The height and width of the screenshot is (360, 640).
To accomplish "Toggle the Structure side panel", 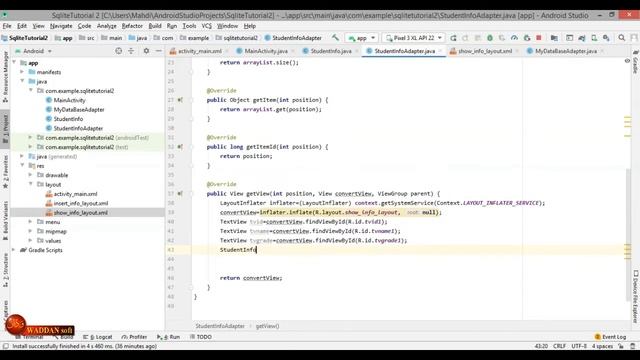I will click(5, 270).
